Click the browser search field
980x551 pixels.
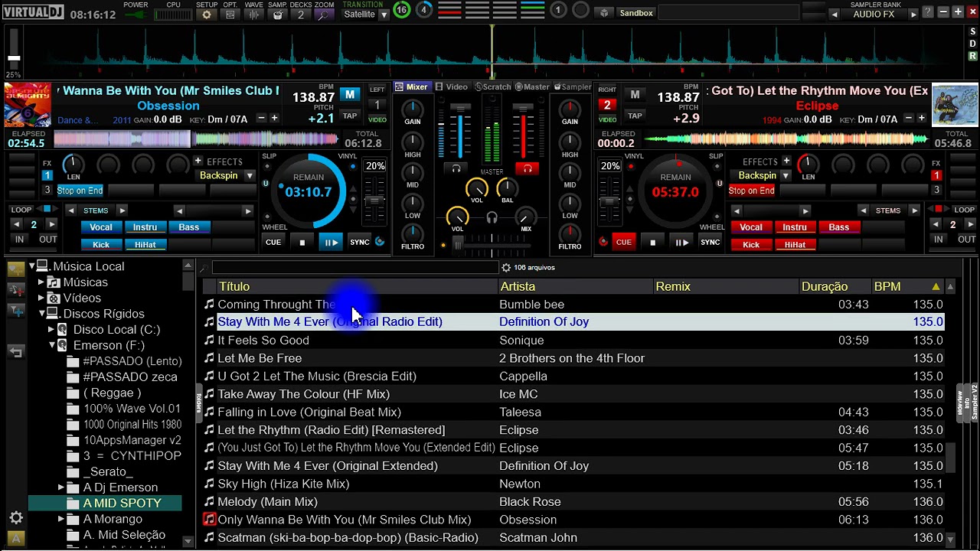click(x=355, y=268)
